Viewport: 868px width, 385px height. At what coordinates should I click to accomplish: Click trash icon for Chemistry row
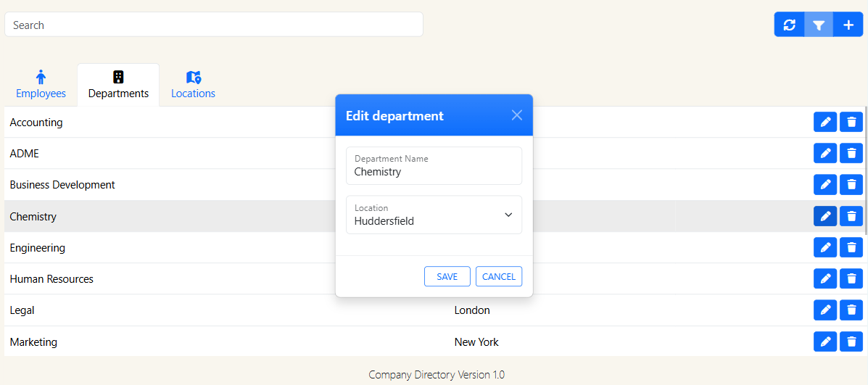coord(851,216)
